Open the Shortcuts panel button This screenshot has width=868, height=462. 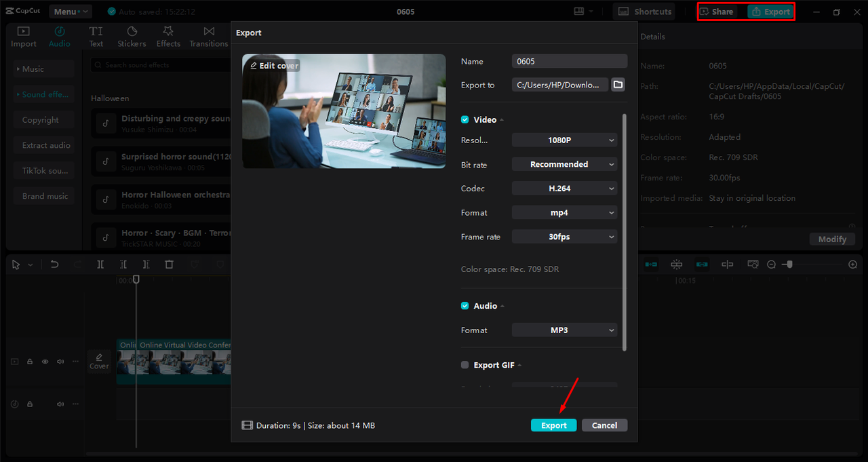pos(645,12)
